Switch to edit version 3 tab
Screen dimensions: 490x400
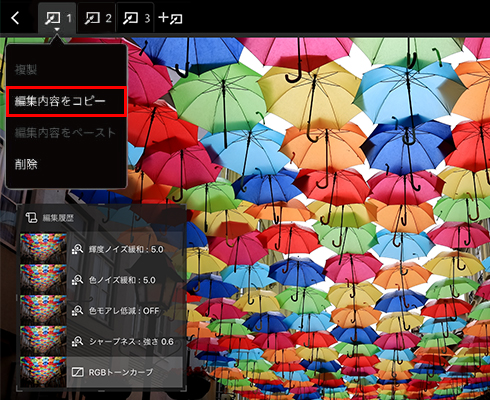(x=136, y=18)
